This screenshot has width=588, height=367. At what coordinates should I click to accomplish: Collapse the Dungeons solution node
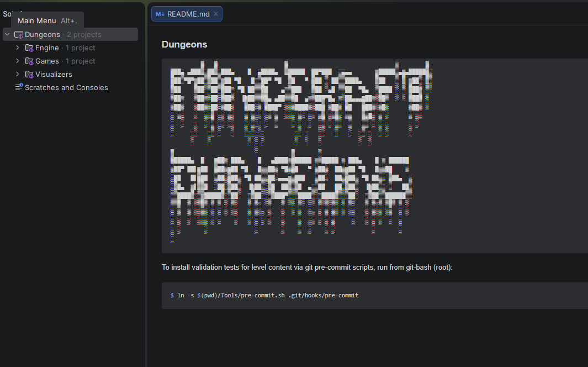tap(7, 34)
